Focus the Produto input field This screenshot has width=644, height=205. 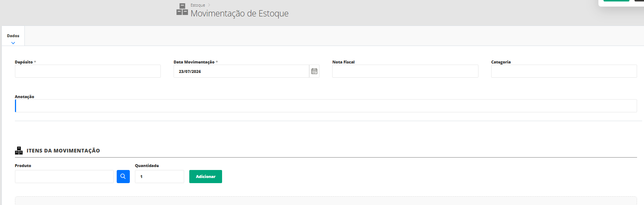tap(64, 177)
